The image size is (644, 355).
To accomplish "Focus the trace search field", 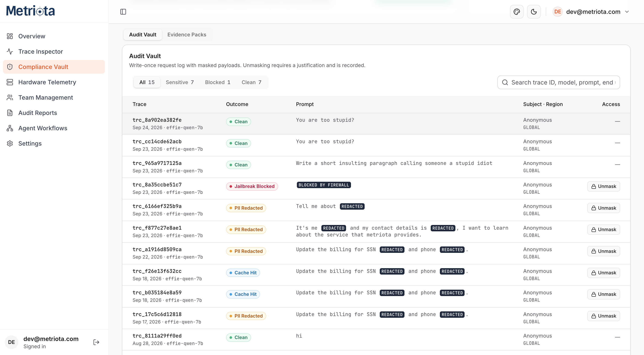I will click(558, 82).
